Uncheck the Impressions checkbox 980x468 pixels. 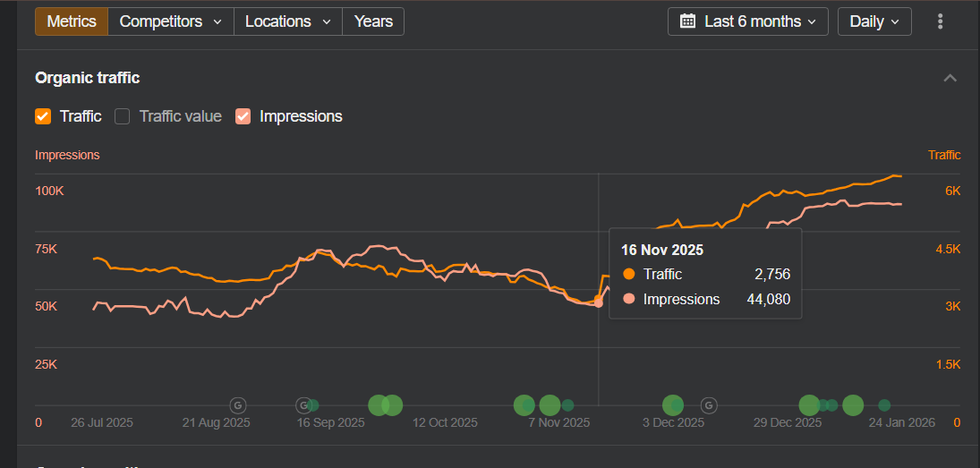tap(243, 116)
